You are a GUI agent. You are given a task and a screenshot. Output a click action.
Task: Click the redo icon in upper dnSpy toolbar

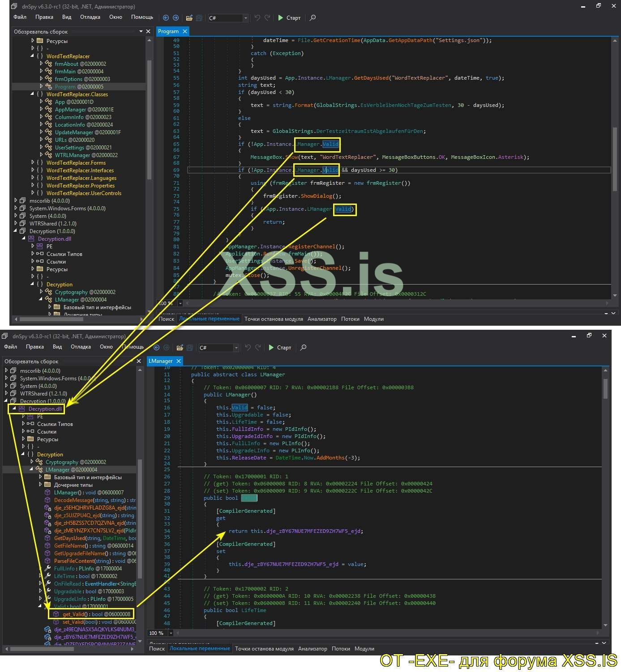pos(267,18)
